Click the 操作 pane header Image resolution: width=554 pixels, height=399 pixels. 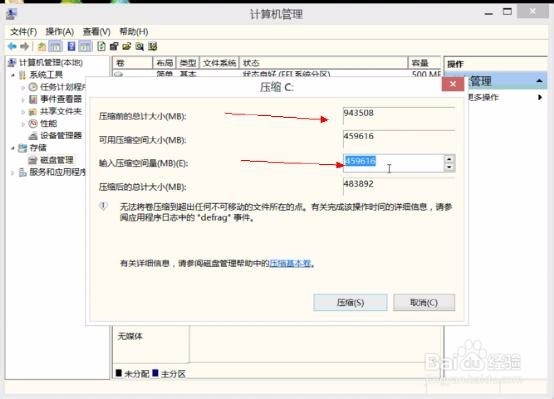455,64
